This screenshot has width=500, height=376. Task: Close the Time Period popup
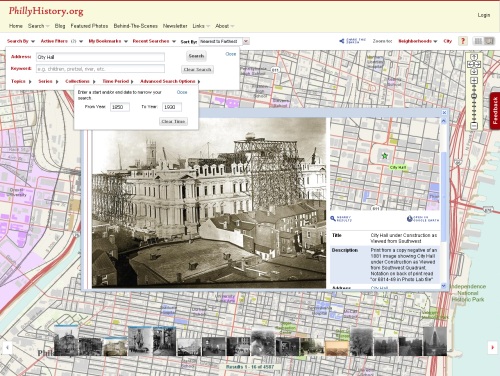pos(182,92)
